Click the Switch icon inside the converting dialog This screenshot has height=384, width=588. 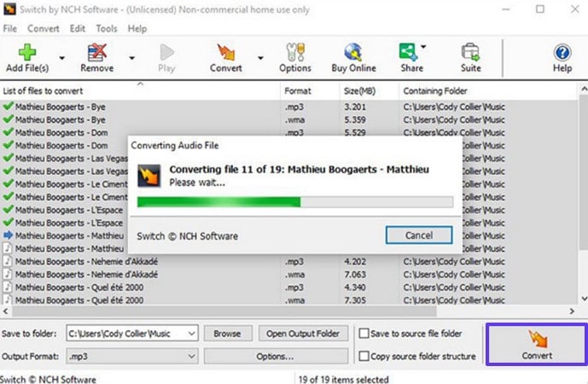[148, 176]
